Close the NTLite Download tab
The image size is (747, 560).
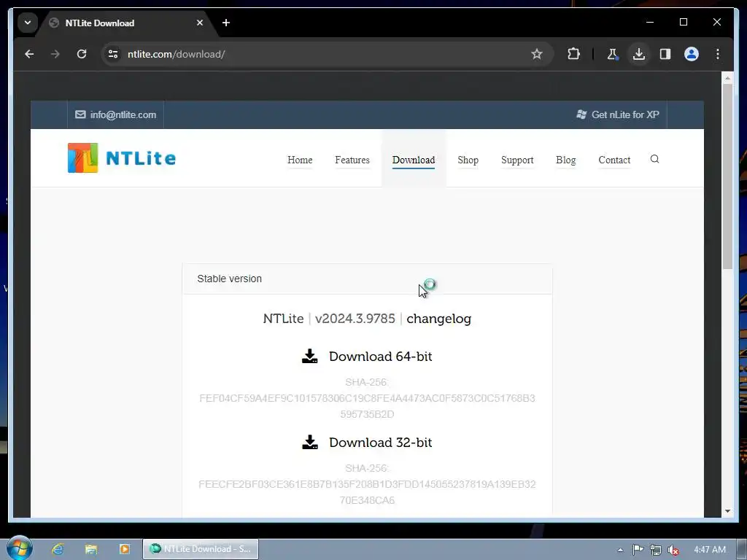click(200, 23)
